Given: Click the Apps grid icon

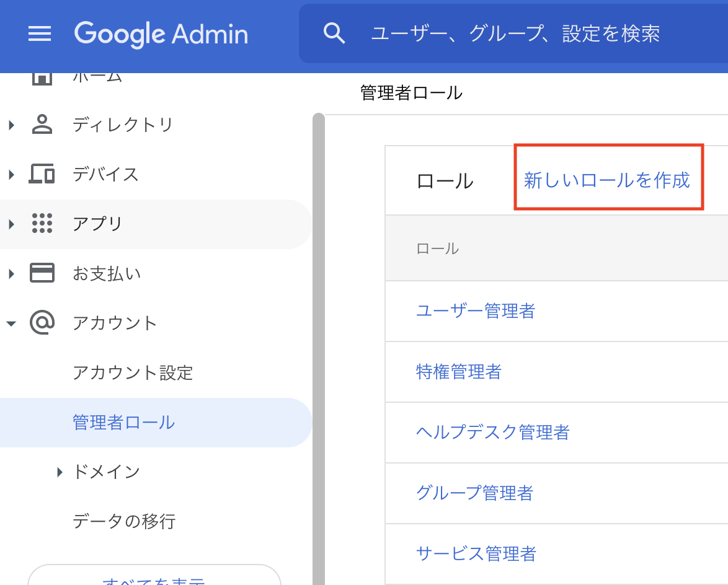Looking at the screenshot, I should click(42, 224).
